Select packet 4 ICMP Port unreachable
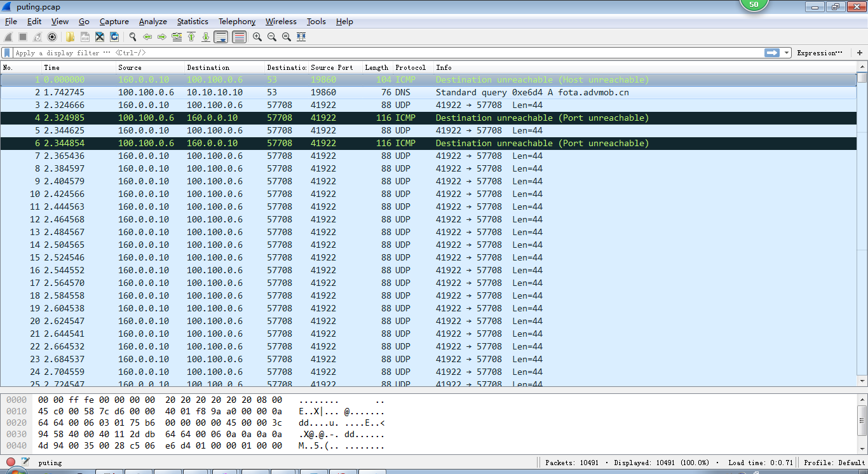The height and width of the screenshot is (474, 868). [428, 118]
